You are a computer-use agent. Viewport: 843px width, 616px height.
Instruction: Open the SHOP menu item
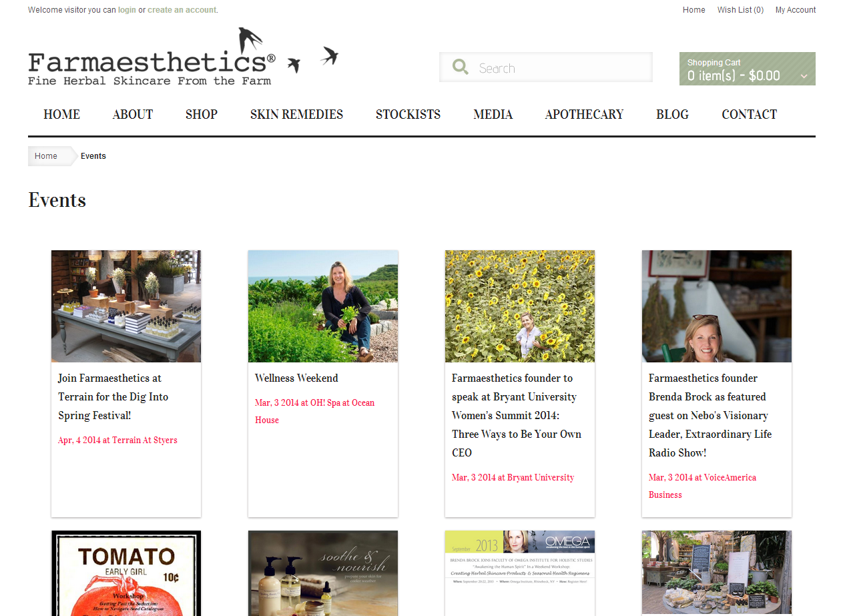pyautogui.click(x=202, y=114)
